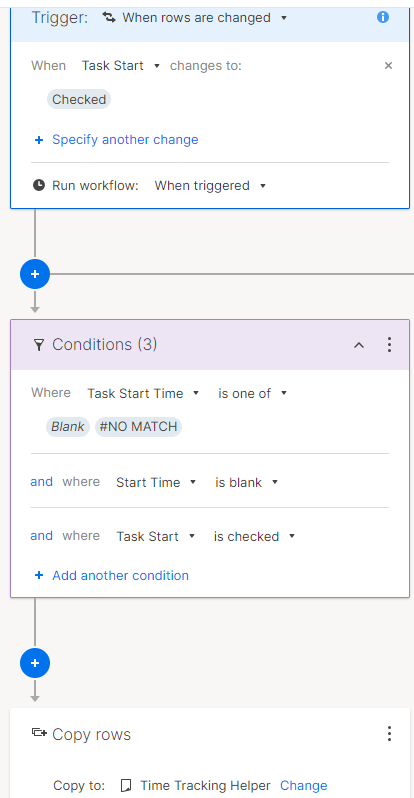Click the Copy rows action icon

click(39, 733)
